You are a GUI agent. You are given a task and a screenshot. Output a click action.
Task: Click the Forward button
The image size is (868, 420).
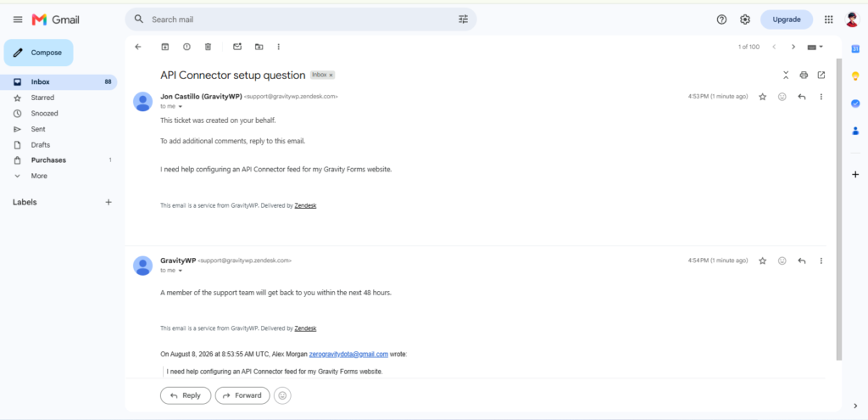click(242, 395)
